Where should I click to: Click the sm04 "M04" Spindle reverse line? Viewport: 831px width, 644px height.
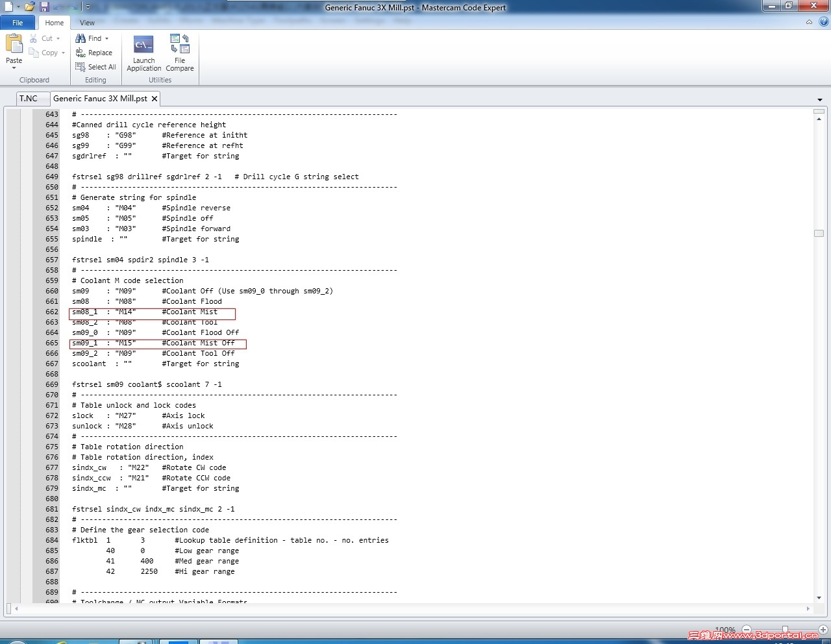pyautogui.click(x=151, y=208)
